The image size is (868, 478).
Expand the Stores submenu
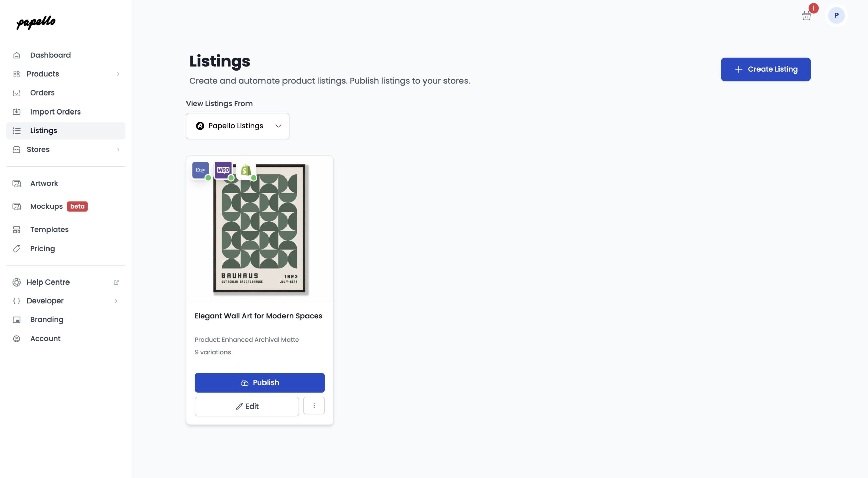(x=118, y=149)
